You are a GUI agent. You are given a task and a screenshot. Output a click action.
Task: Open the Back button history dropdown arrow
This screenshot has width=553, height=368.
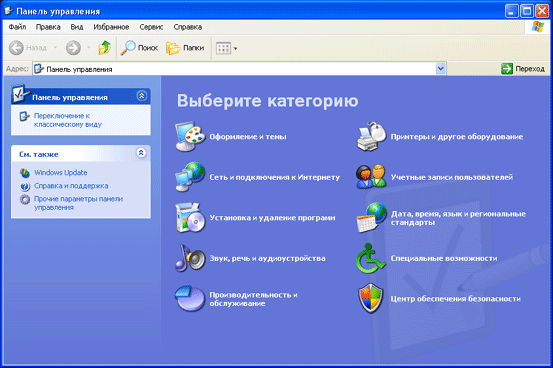pyautogui.click(x=55, y=48)
